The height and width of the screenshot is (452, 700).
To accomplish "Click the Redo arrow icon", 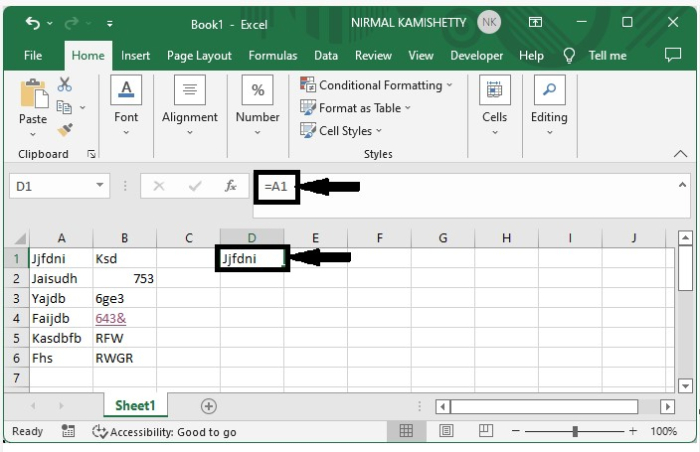I will (x=71, y=22).
